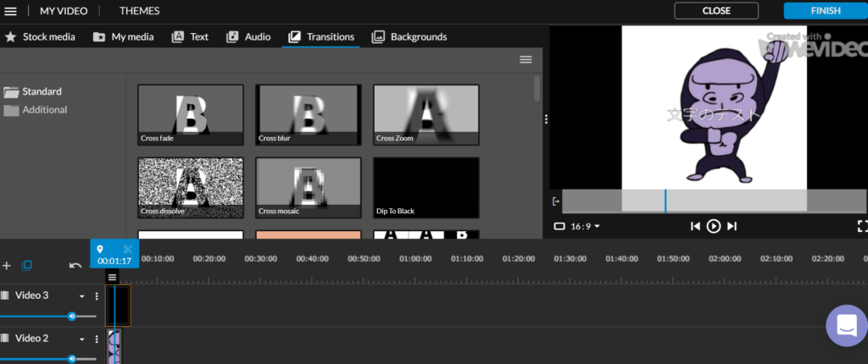This screenshot has width=868, height=364.
Task: Open the chat support bubble
Action: tap(847, 325)
